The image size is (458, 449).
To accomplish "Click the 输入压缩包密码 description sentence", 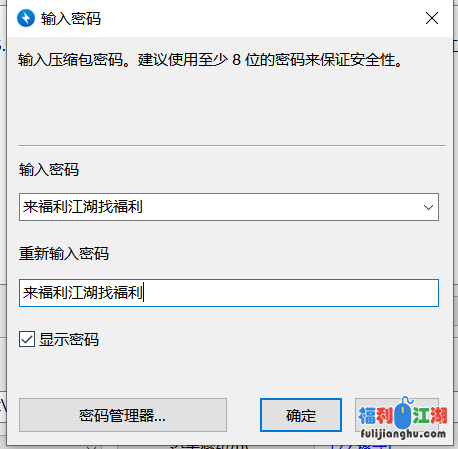I will click(x=210, y=60).
